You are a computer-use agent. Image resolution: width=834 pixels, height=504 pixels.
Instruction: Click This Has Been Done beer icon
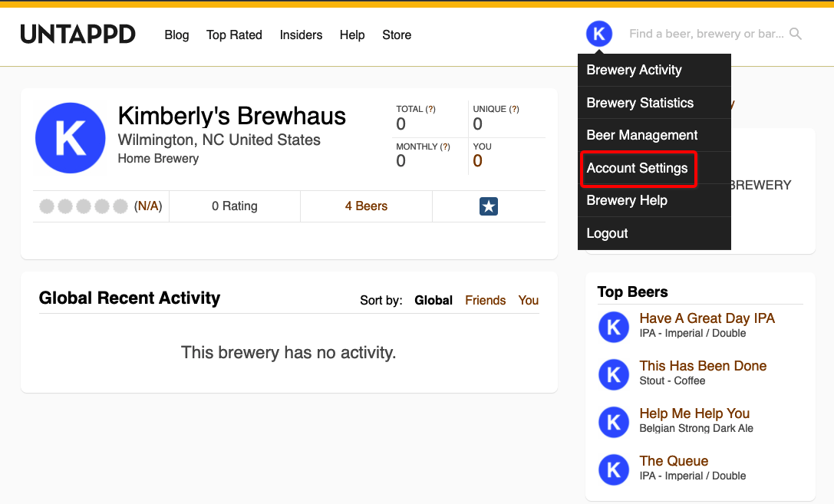click(614, 374)
